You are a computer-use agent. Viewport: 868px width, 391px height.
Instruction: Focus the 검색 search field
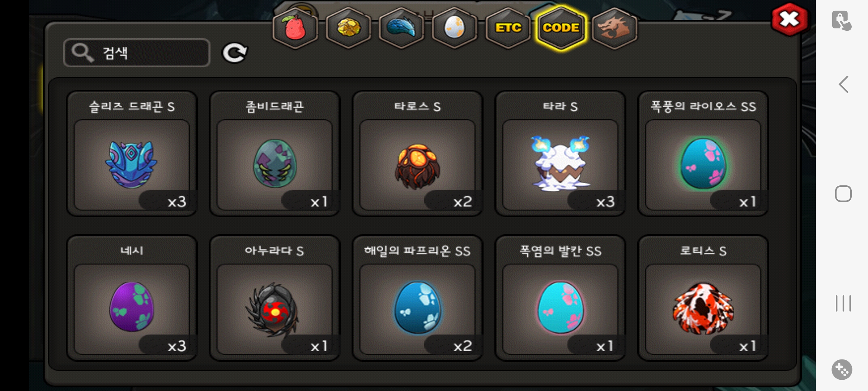(x=137, y=53)
